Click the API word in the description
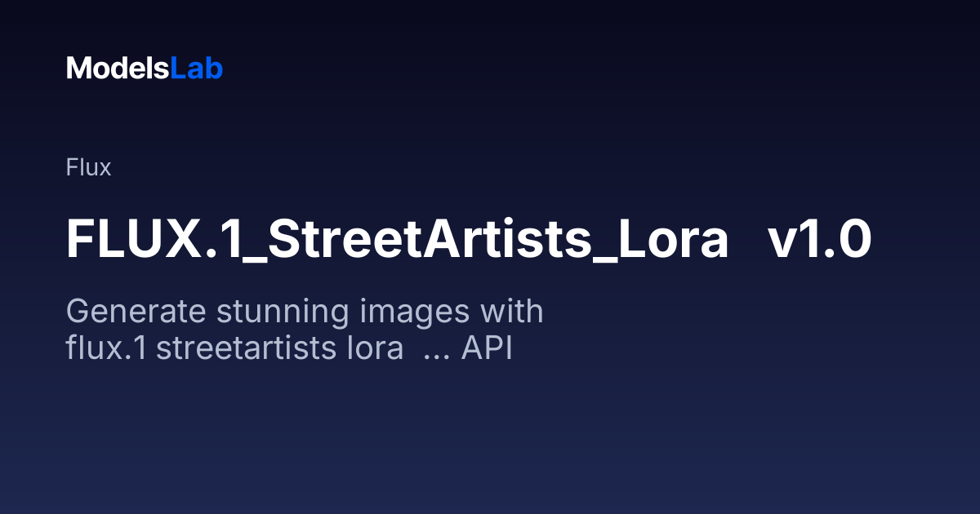980x514 pixels. coord(486,349)
